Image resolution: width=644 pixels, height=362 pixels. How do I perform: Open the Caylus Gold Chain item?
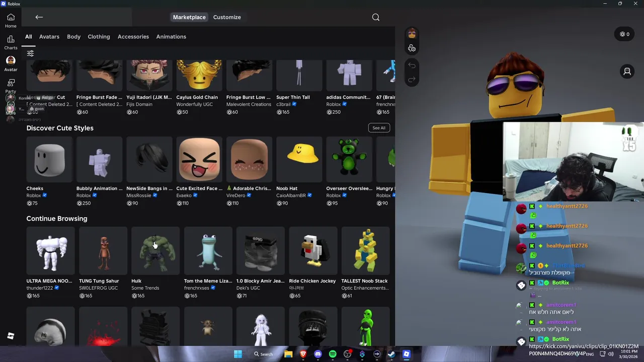point(199,75)
